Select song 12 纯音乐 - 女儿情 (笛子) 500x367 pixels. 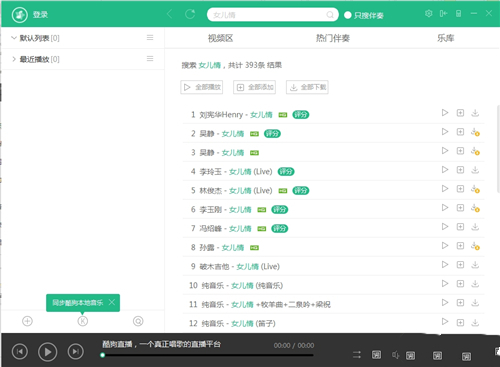tap(238, 324)
